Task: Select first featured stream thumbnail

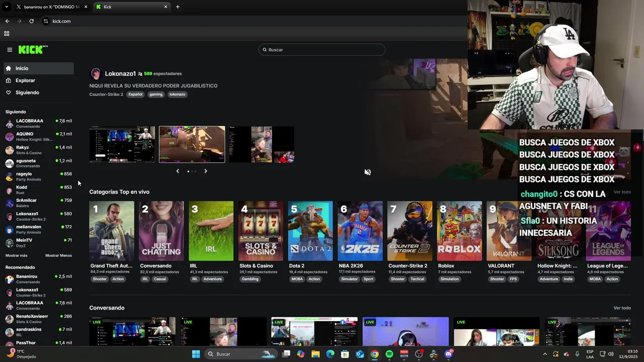Action: pos(122,144)
